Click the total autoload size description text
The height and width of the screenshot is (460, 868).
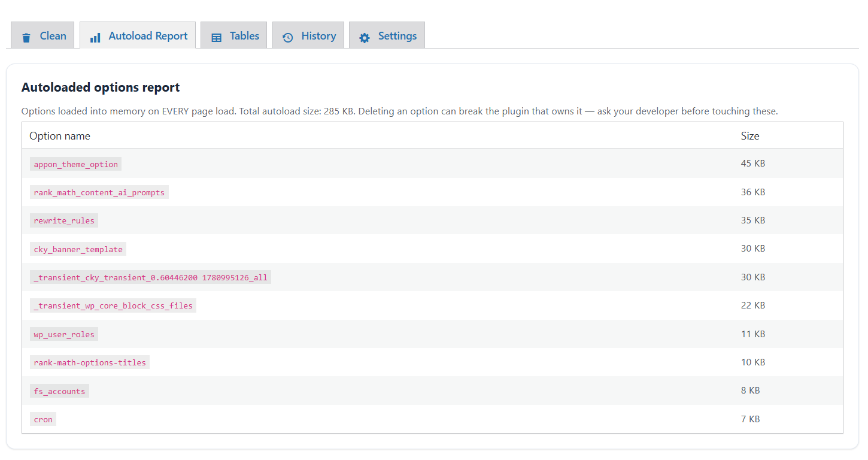pyautogui.click(x=399, y=111)
